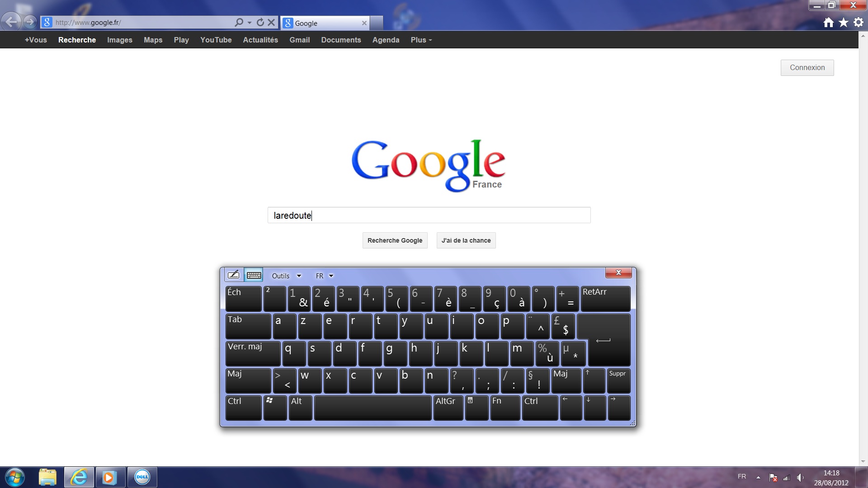Click the Refresh page icon

coord(260,22)
